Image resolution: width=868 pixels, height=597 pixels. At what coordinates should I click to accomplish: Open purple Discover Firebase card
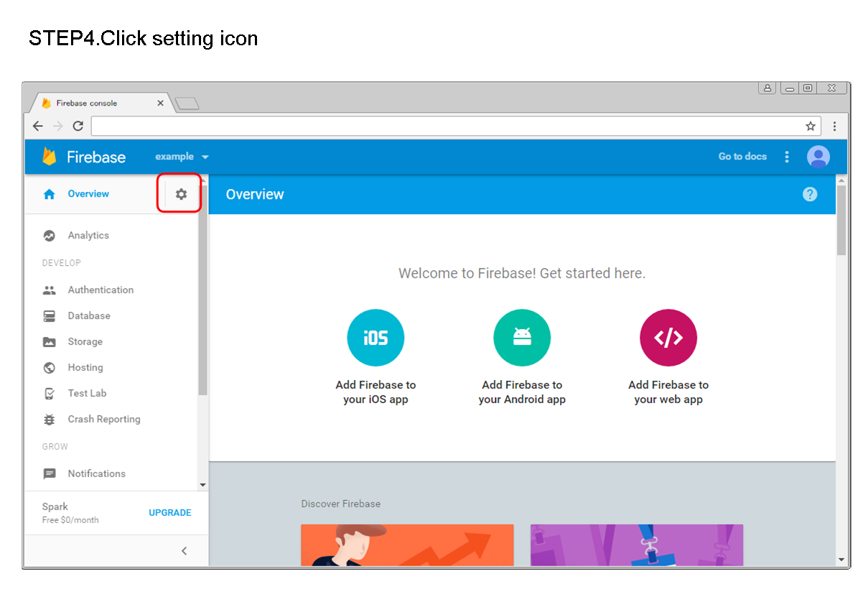pos(637,545)
